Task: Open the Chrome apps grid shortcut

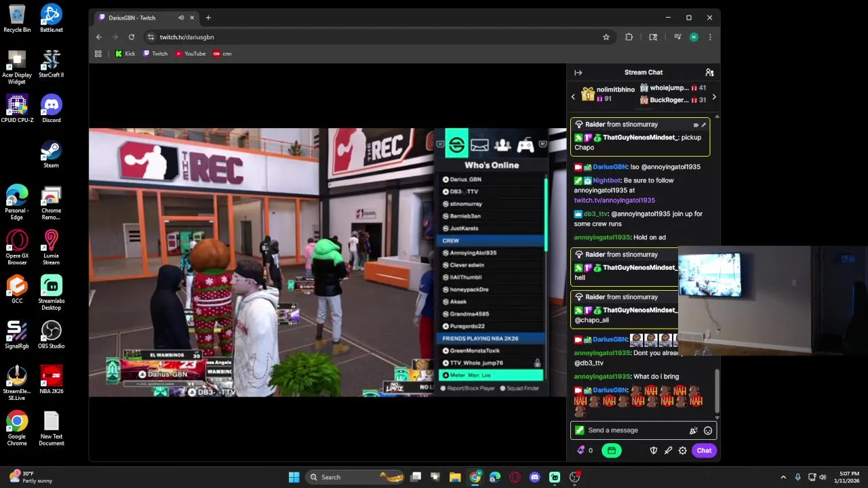Action: click(x=98, y=54)
